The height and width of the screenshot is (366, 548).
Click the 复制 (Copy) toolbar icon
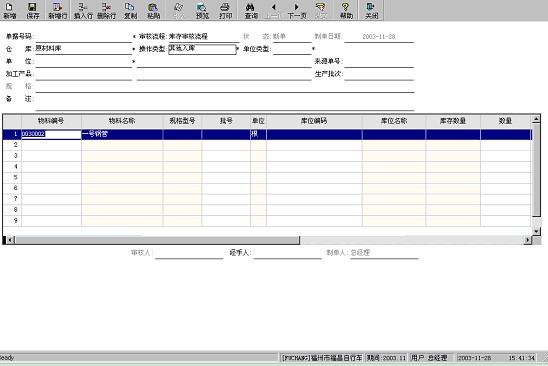coord(130,10)
